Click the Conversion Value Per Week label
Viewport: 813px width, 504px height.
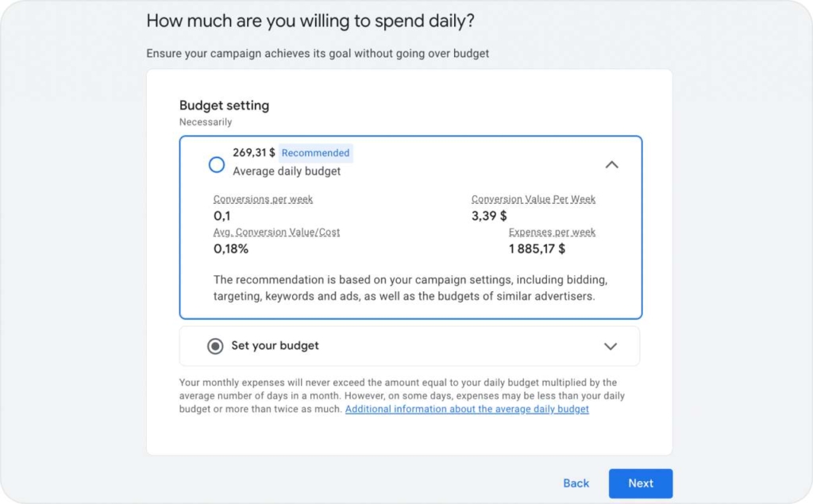tap(533, 199)
